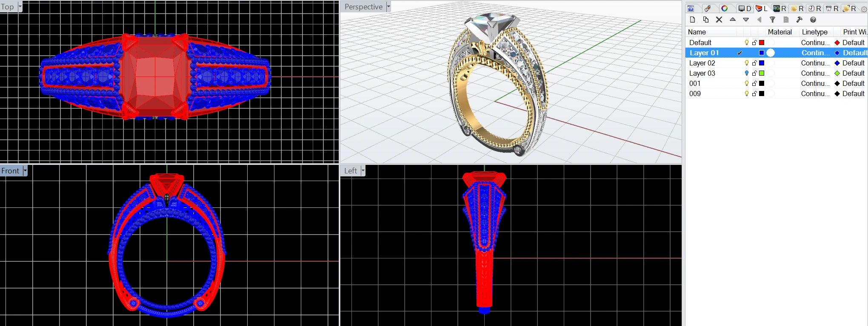Lock the Layer 02 padlock

coord(754,63)
